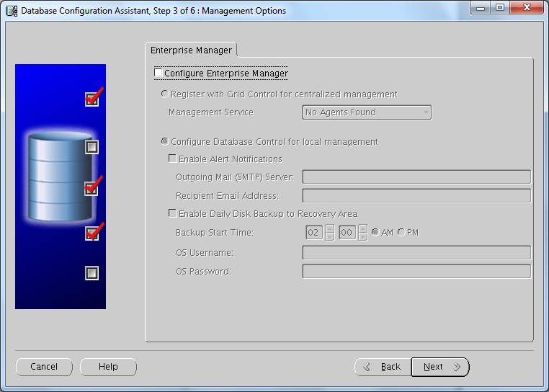
Task: Select Configure Database Control for local management
Action: [165, 142]
